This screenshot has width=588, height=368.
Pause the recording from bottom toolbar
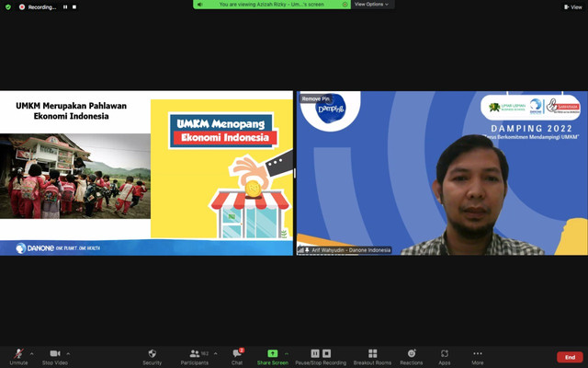pyautogui.click(x=315, y=353)
